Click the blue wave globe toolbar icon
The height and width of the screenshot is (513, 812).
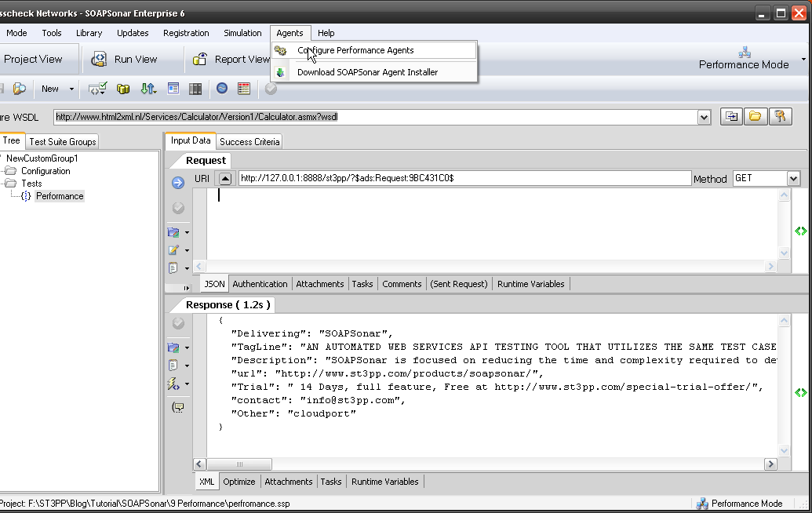tap(222, 89)
